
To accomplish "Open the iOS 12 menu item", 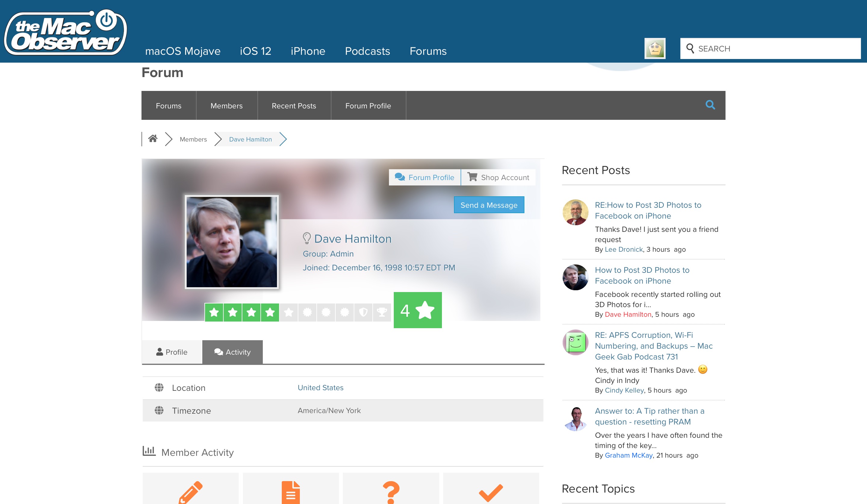I will click(255, 51).
